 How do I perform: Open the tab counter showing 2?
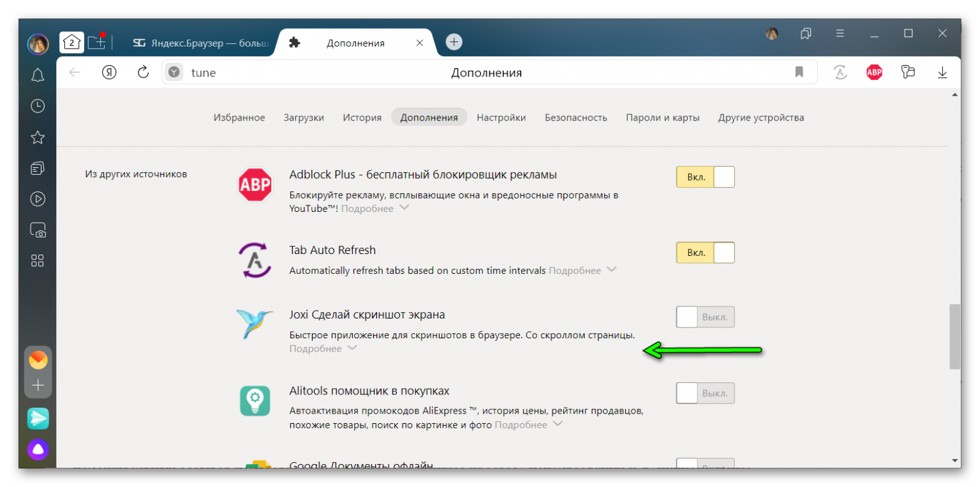pos(71,42)
